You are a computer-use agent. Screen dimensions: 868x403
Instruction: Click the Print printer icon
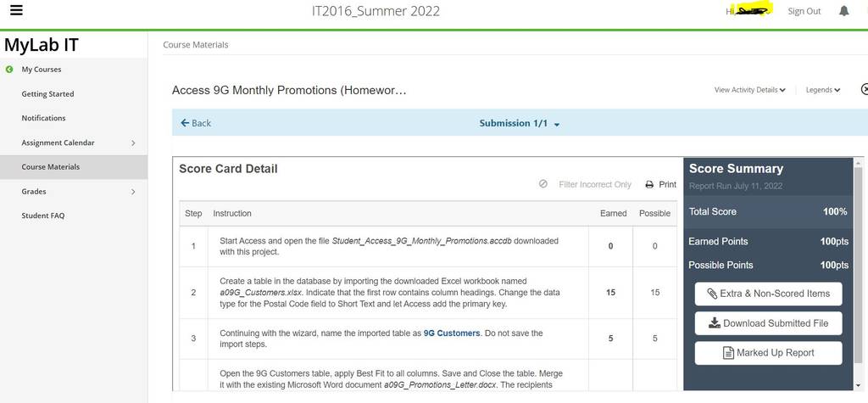pos(649,185)
